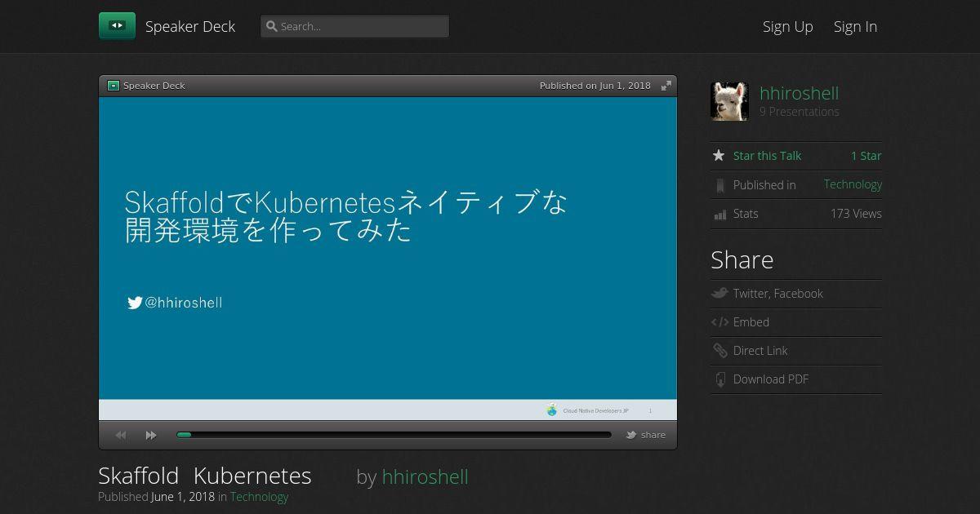Click the Twitter bird icon in Share list
This screenshot has width=980, height=514.
(x=719, y=293)
